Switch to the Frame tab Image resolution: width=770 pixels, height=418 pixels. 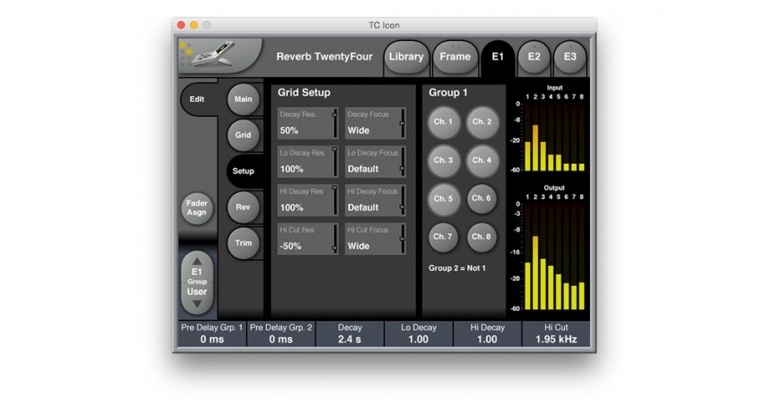coord(455,57)
